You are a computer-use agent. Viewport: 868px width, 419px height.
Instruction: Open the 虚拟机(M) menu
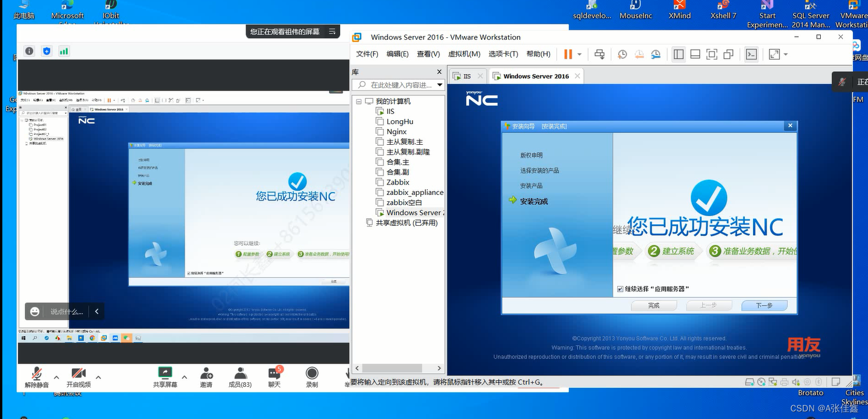464,54
